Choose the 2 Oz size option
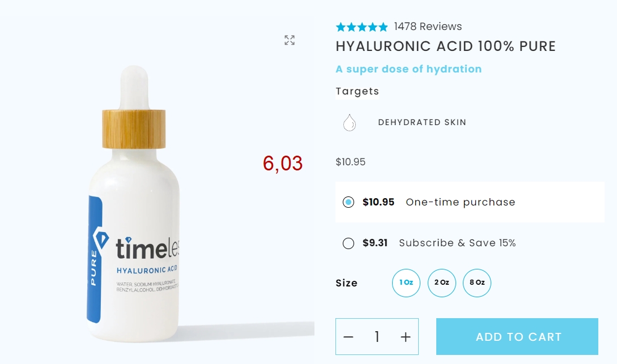 [x=442, y=283]
